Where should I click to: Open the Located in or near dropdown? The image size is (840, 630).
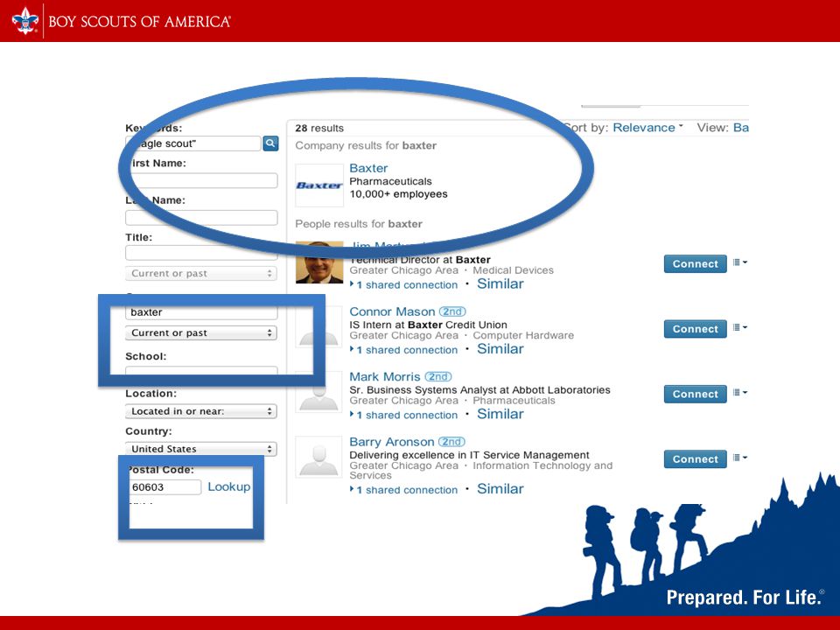click(x=201, y=411)
